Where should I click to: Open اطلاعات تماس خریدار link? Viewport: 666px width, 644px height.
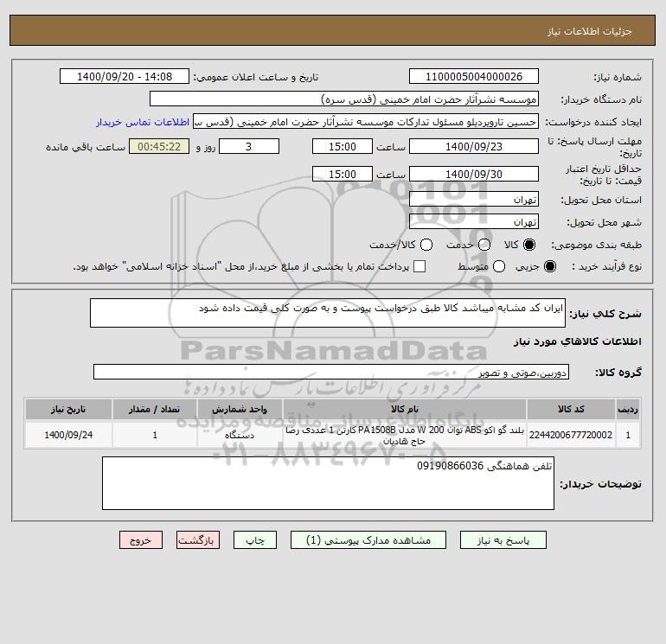point(143,122)
